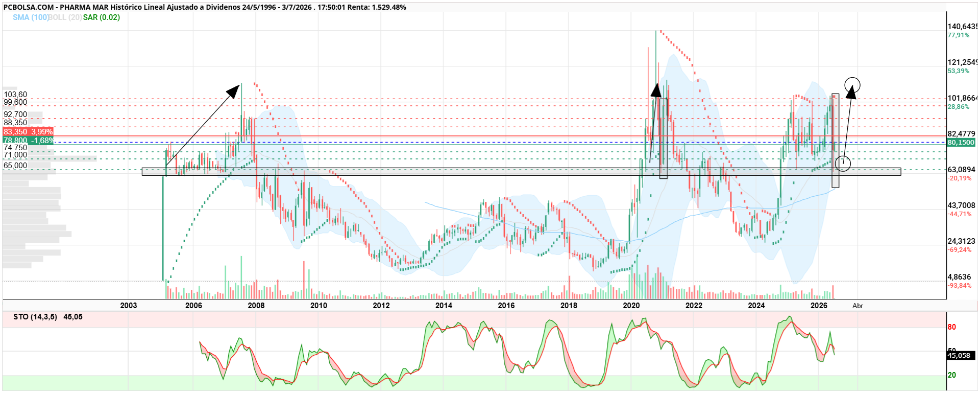Select the 2016 year label
This screenshot has height=393, width=980.
click(506, 306)
